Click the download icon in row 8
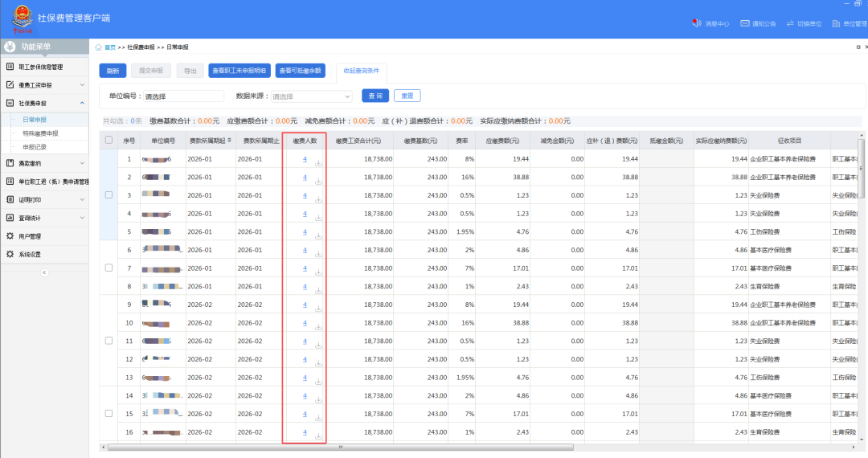The width and height of the screenshot is (868, 458). pos(319,290)
